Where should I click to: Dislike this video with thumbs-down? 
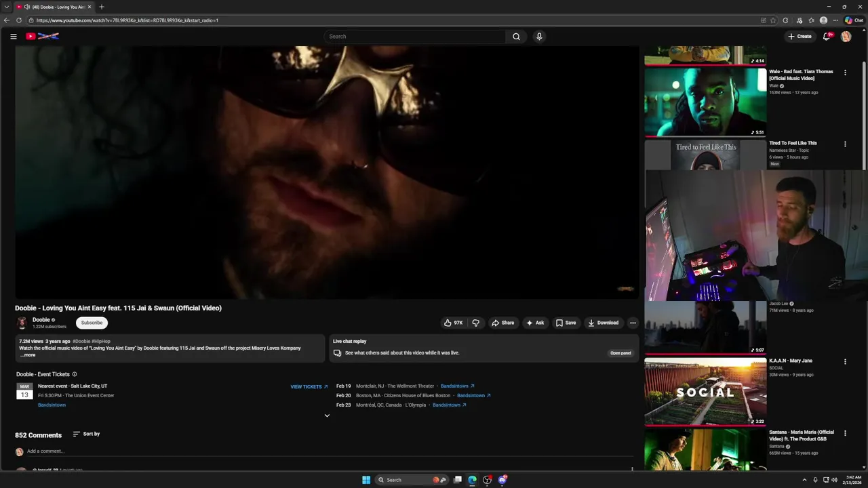click(475, 323)
